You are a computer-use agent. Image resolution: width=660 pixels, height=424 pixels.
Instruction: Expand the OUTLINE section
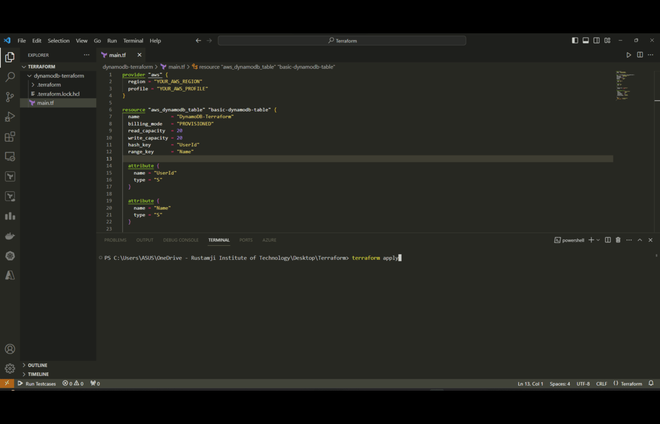pyautogui.click(x=37, y=365)
